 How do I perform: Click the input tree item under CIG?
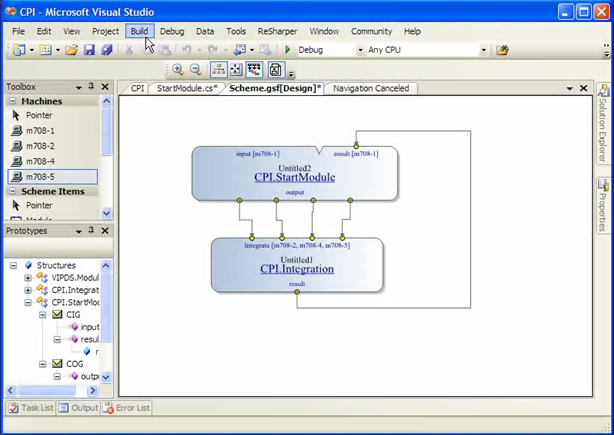tap(85, 327)
